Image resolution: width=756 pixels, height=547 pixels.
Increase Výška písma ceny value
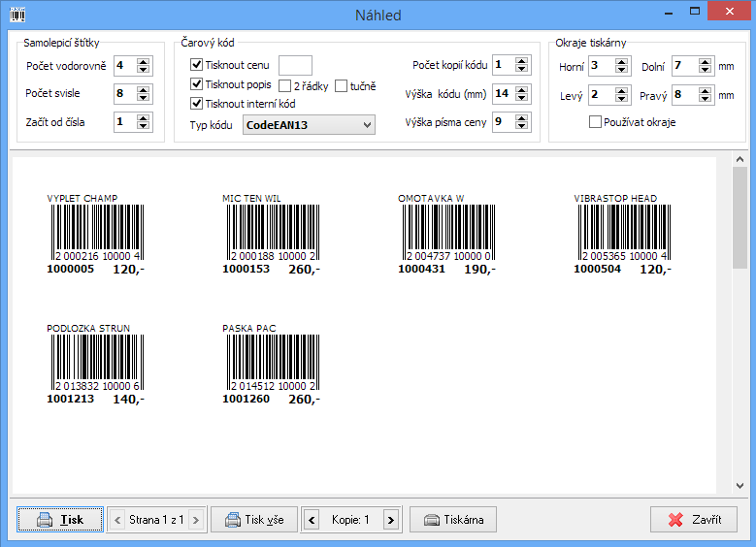point(521,118)
